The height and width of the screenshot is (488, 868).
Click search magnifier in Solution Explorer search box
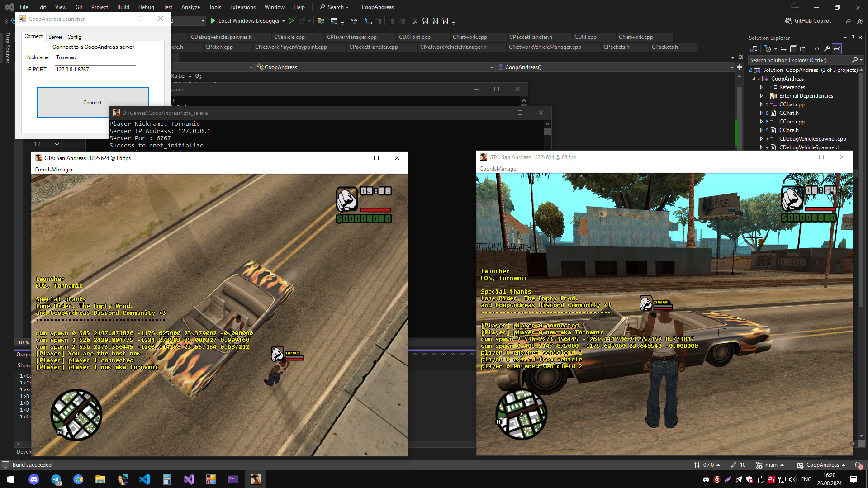tap(854, 60)
